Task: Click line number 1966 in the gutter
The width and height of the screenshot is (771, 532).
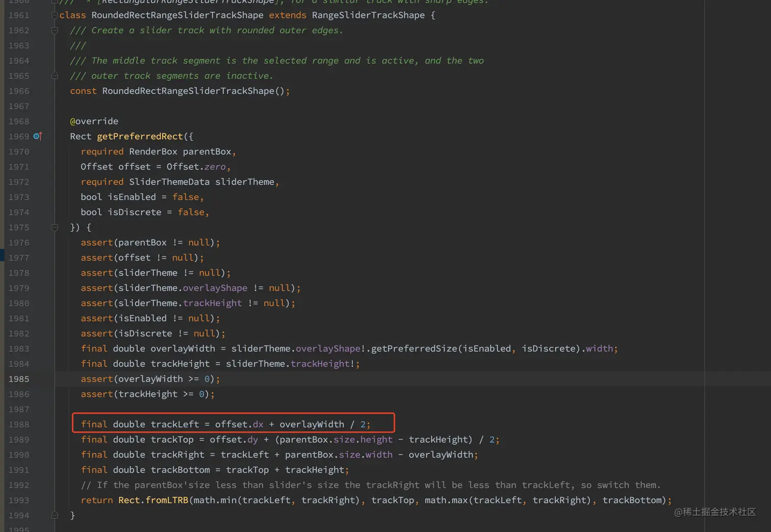Action: tap(19, 91)
